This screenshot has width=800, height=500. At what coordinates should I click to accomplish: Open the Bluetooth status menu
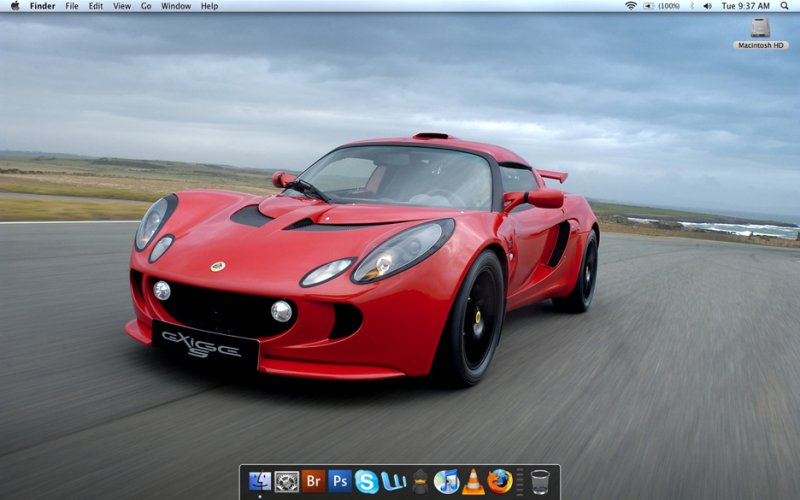tap(692, 6)
